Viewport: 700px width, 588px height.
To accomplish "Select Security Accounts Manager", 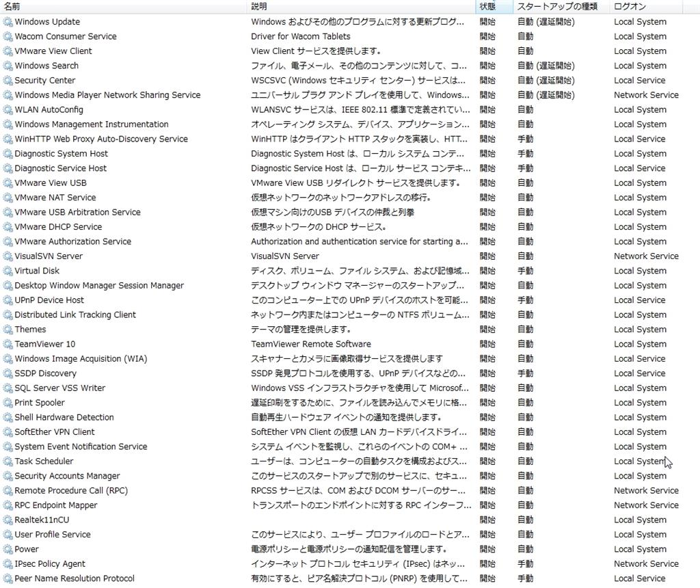I will tap(67, 476).
